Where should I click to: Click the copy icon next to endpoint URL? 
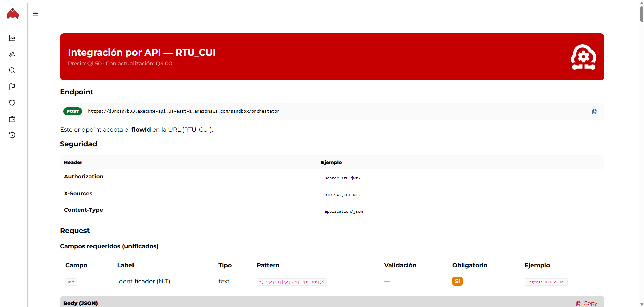pyautogui.click(x=594, y=111)
